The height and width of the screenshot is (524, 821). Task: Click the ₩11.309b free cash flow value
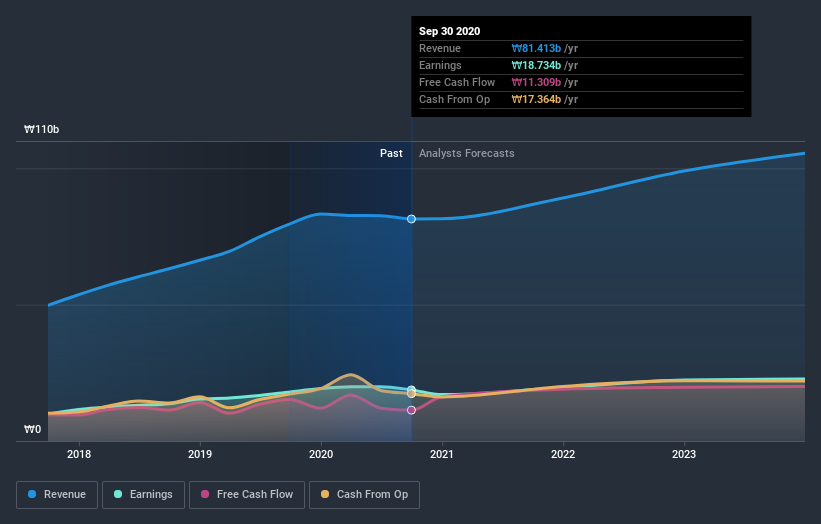point(536,82)
